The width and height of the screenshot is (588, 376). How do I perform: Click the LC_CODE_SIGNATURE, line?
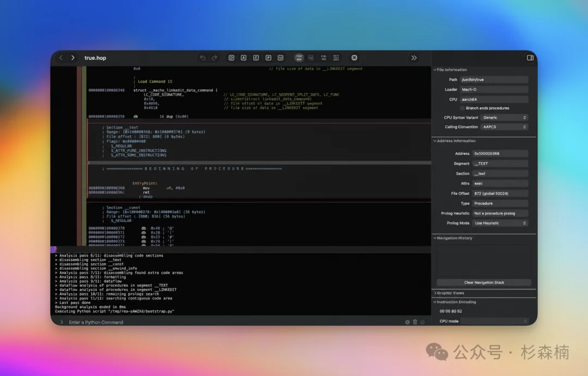[164, 95]
